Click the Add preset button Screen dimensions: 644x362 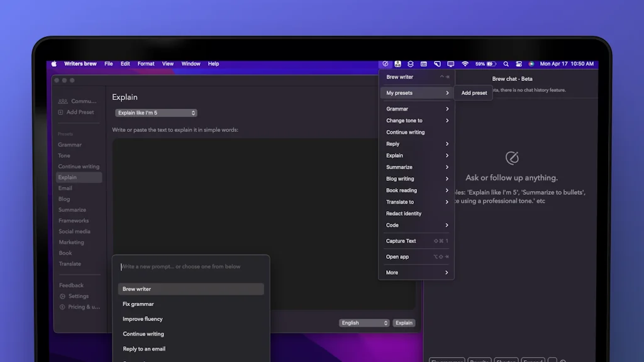click(x=474, y=92)
